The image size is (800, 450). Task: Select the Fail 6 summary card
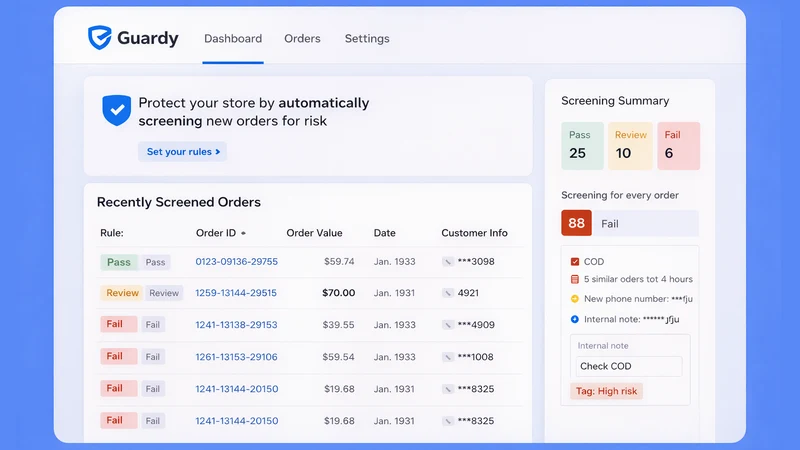pos(679,146)
